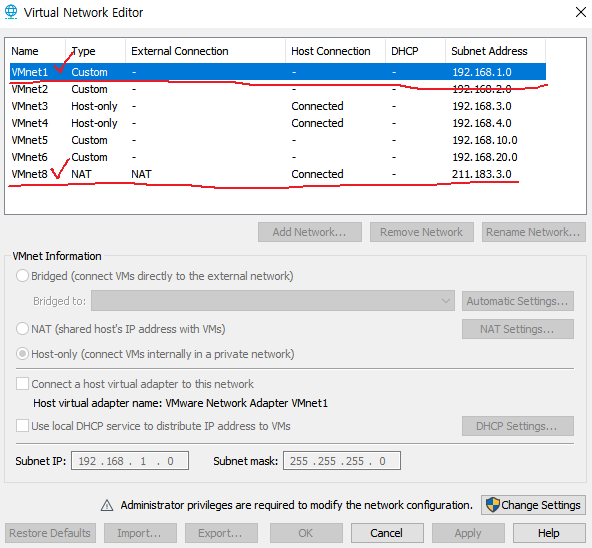Open the Bridged to dropdown
Screen dimensions: 592x548
[273, 301]
